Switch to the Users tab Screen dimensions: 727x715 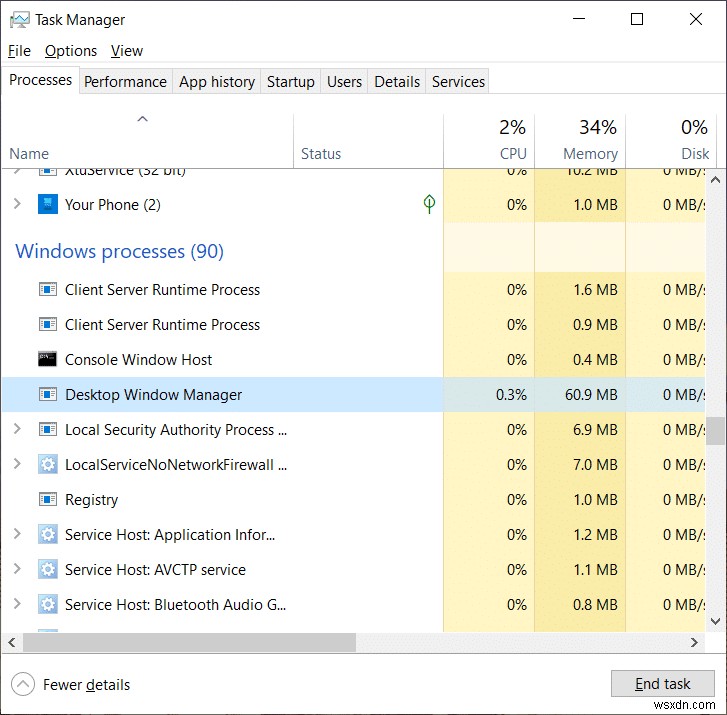(x=344, y=82)
